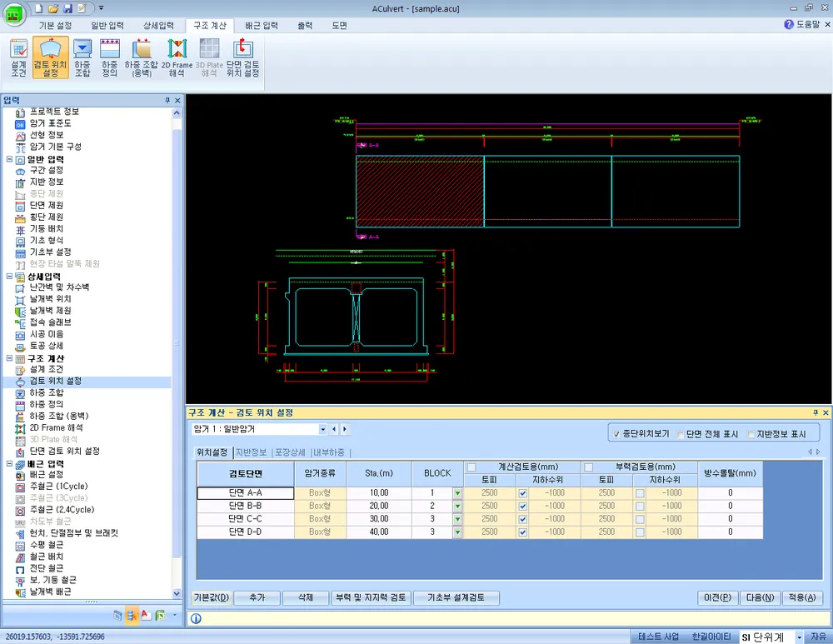The image size is (833, 644).
Task: Open the SI 단위계 unit dropdown
Action: [x=799, y=637]
